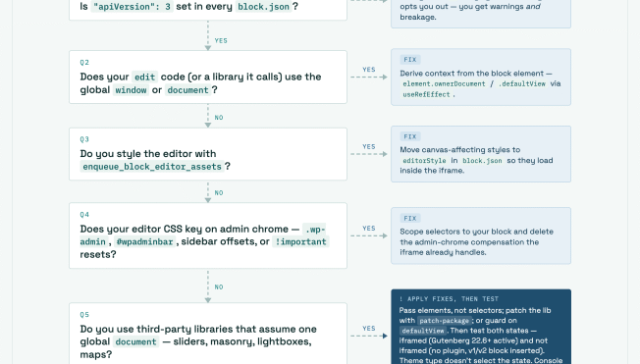The image size is (640, 364).
Task: Click the NO label below Q2
Action: (x=219, y=118)
